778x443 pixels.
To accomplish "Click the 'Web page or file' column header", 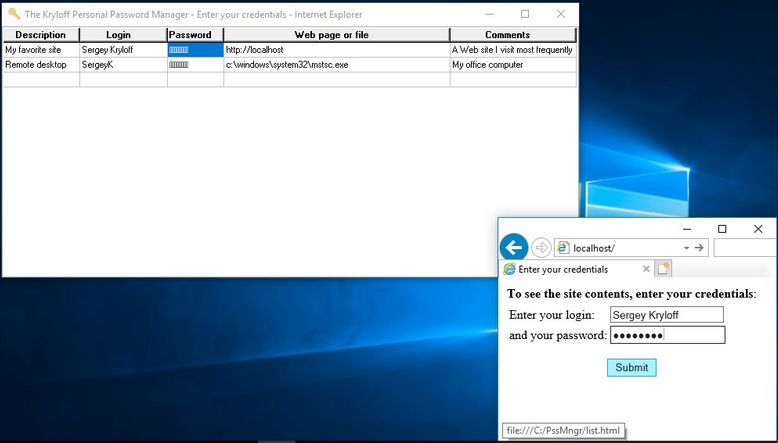I will click(336, 35).
